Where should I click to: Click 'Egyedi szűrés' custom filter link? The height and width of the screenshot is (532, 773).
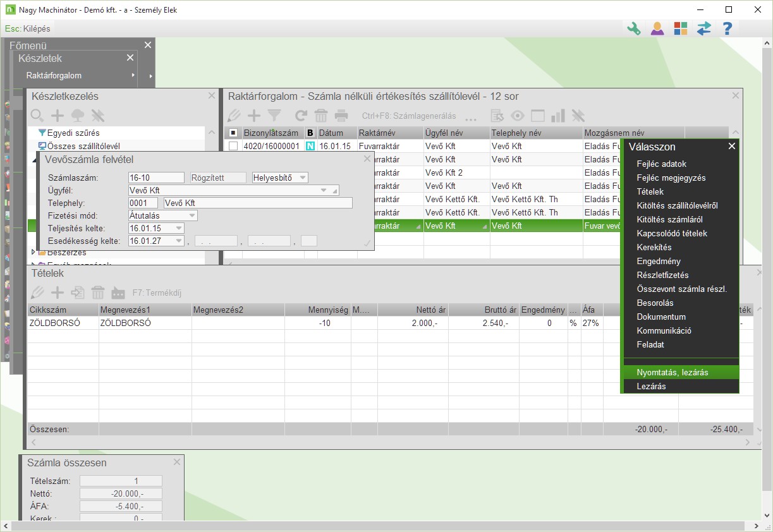73,133
